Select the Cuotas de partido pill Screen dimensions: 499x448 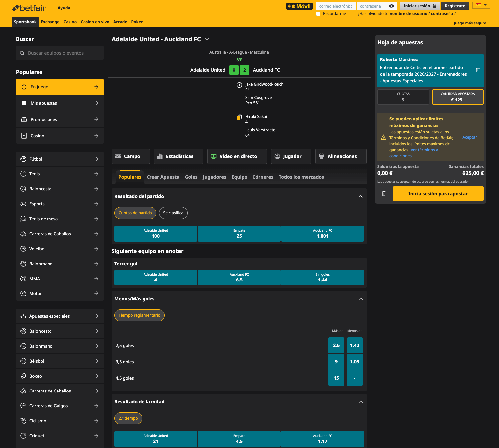pos(135,213)
